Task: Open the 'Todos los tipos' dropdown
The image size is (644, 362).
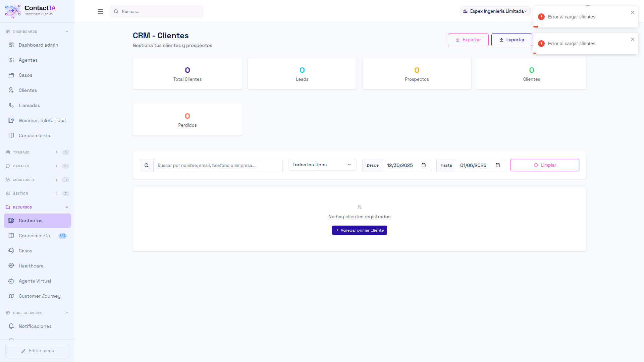Action: click(322, 165)
